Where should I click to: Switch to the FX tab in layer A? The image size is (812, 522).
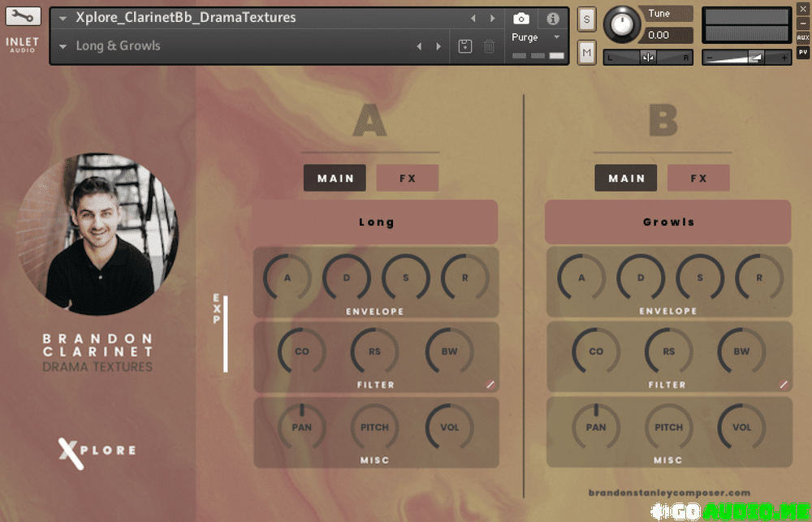(407, 178)
